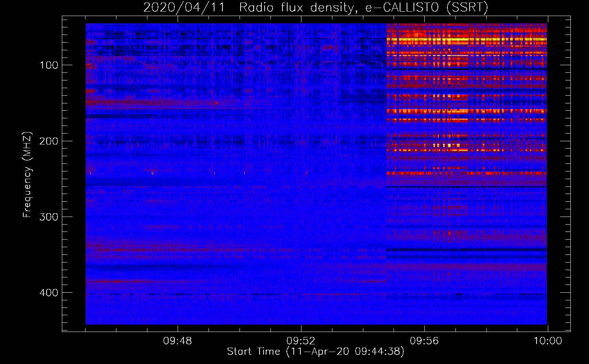Click the '10:00' time tick label

(x=548, y=341)
